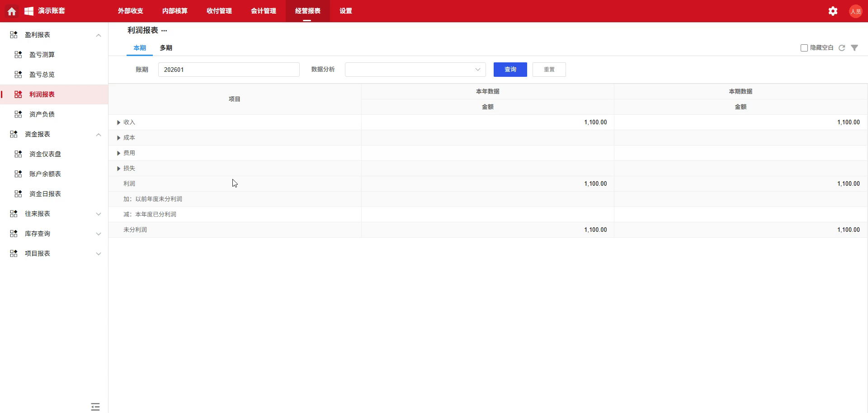Click the 利润报表 more options ellipsis

tap(164, 31)
